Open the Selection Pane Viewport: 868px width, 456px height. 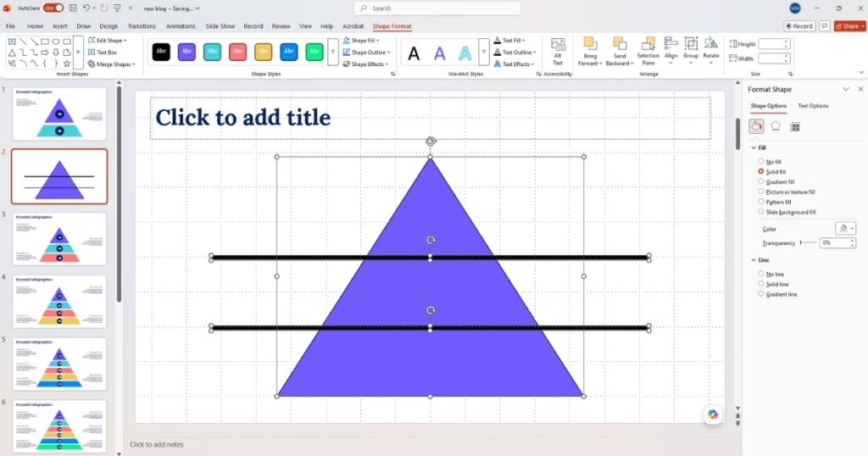click(x=648, y=52)
